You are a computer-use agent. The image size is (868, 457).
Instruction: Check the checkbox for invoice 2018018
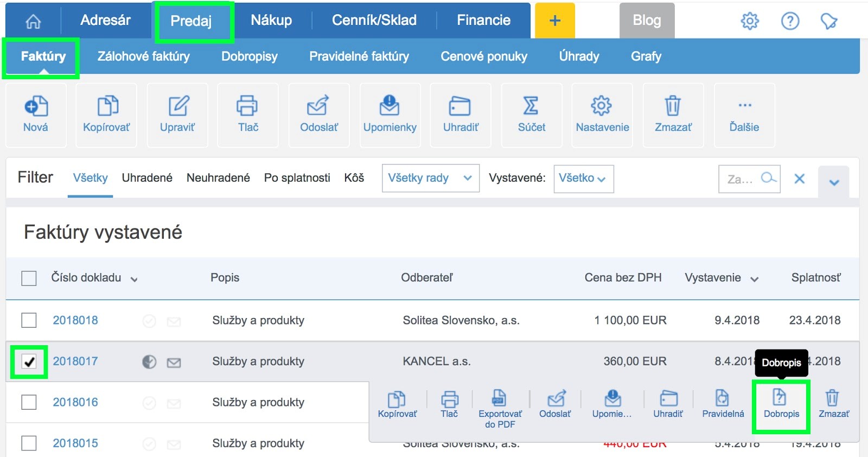pos(29,320)
